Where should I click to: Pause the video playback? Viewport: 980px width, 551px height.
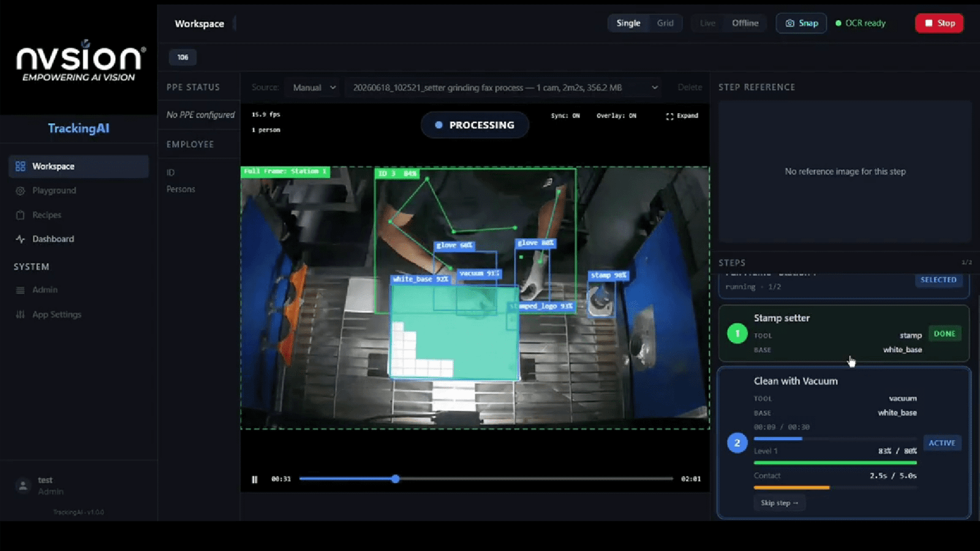pos(255,479)
